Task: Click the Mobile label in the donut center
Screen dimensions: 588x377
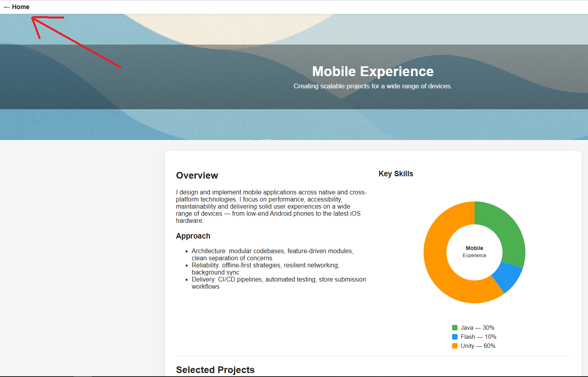Action: [474, 248]
